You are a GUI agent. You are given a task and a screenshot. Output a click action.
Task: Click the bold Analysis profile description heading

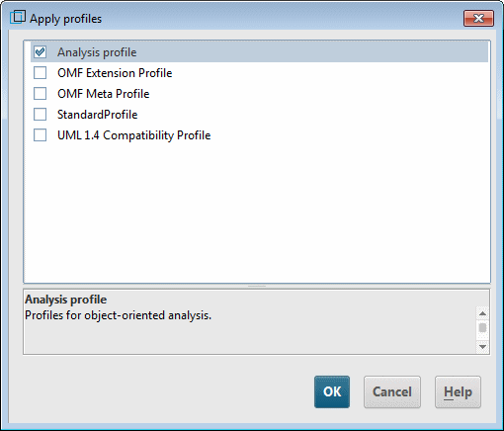coord(66,300)
